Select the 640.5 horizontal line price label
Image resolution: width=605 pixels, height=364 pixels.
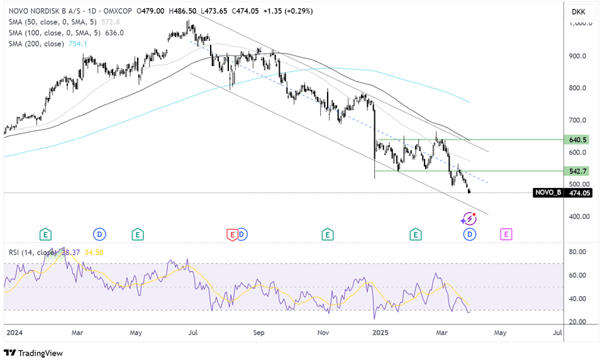[x=577, y=140]
